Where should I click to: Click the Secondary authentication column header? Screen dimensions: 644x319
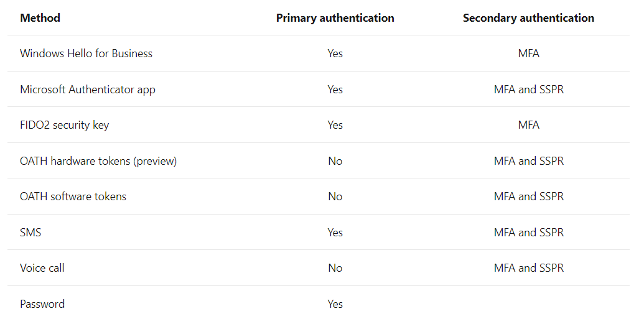click(528, 18)
